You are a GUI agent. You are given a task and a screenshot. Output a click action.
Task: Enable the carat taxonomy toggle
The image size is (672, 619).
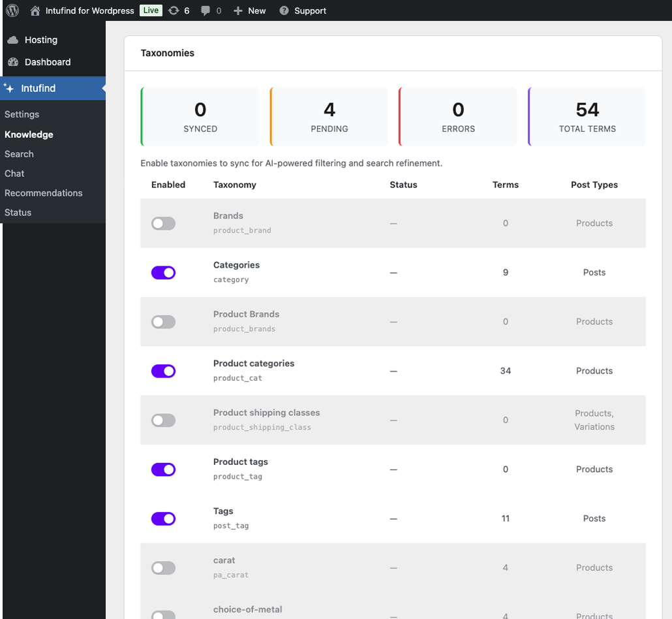pyautogui.click(x=163, y=567)
